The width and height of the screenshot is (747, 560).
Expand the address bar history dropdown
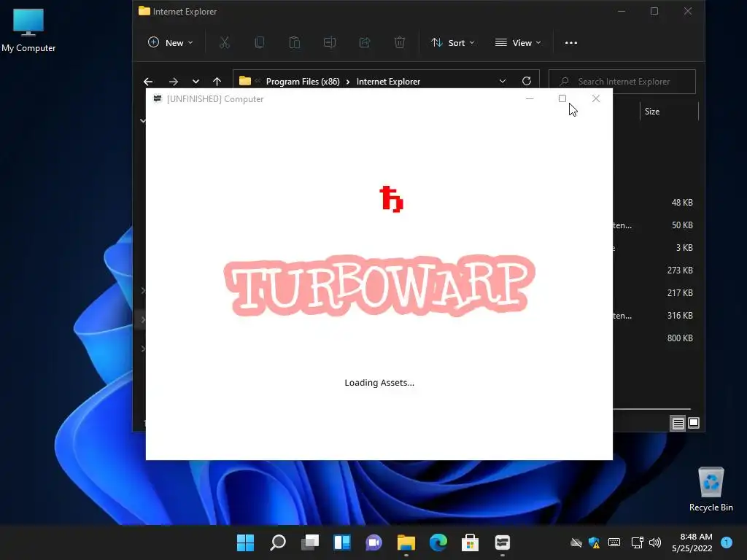[502, 82]
